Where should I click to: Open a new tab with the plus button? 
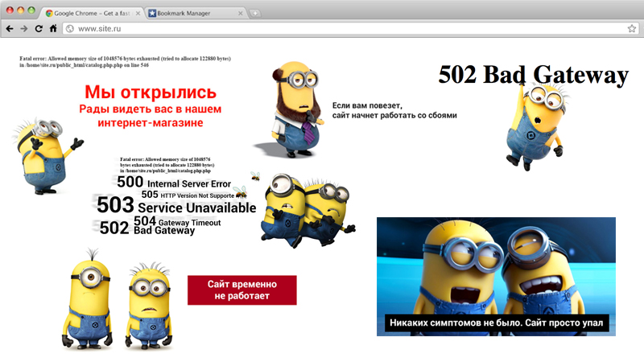point(254,13)
